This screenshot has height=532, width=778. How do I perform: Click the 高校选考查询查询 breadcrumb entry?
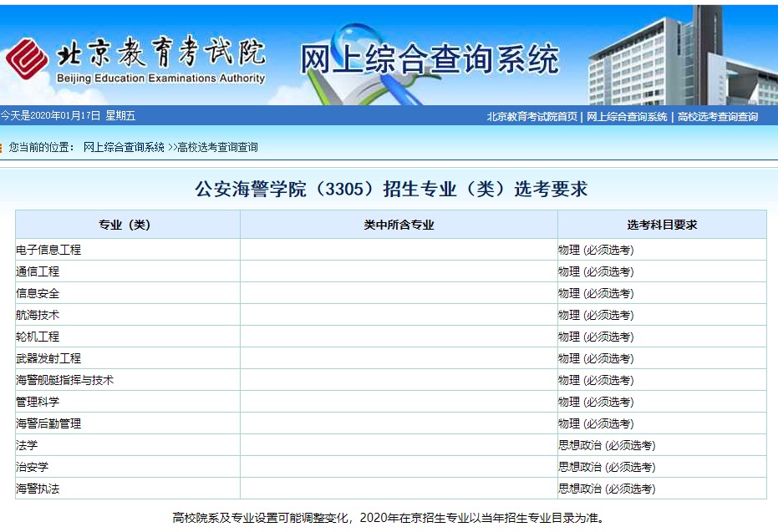(x=217, y=147)
